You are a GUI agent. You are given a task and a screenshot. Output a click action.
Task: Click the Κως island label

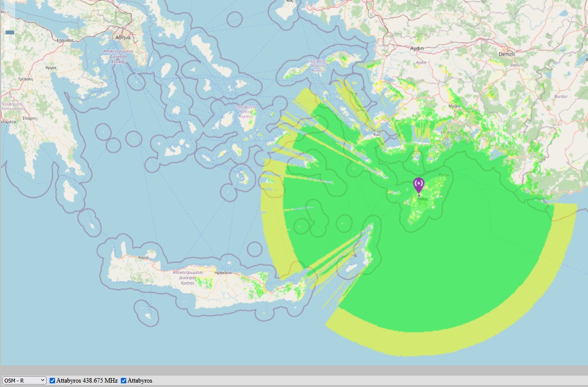(x=377, y=134)
